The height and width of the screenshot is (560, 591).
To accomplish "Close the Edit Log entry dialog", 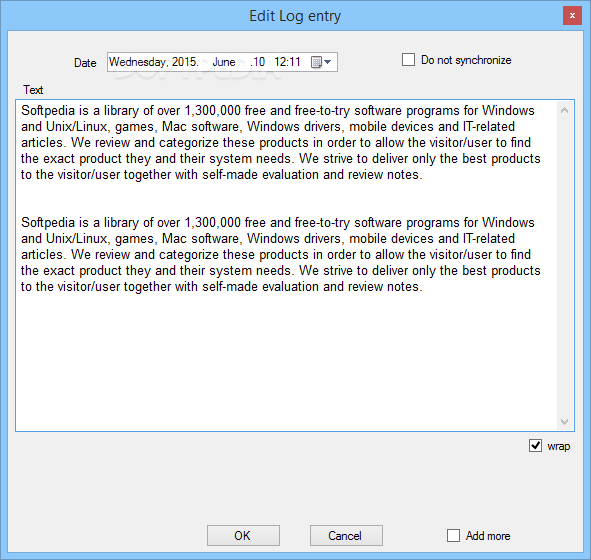I will [572, 15].
